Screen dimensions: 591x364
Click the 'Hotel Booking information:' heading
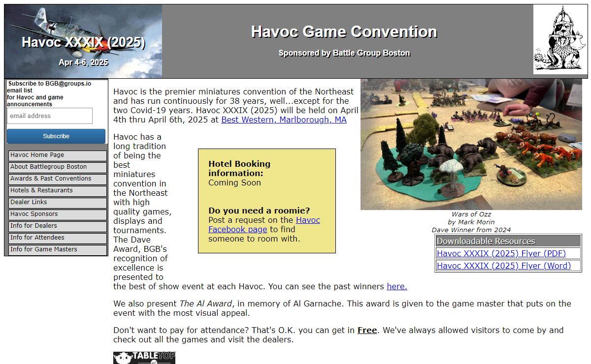tap(239, 168)
